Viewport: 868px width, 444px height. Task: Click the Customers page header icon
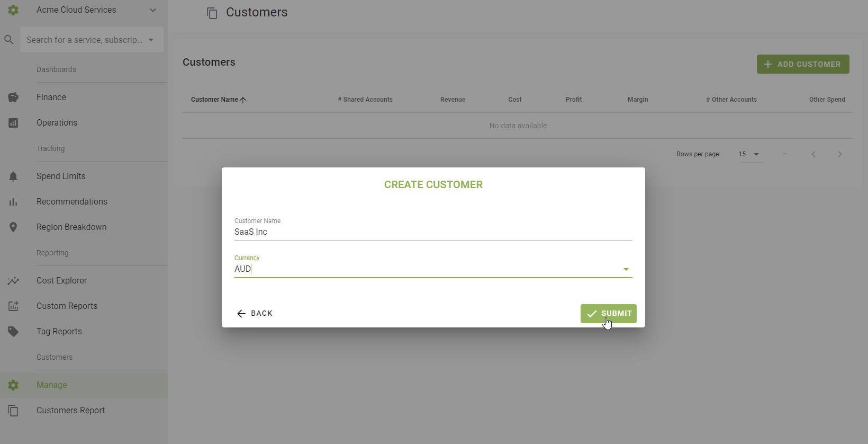212,13
